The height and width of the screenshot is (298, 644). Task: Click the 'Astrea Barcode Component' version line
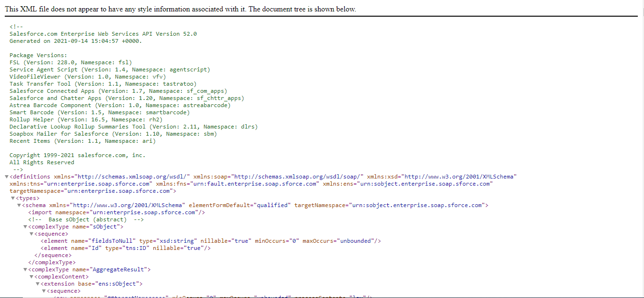(120, 105)
